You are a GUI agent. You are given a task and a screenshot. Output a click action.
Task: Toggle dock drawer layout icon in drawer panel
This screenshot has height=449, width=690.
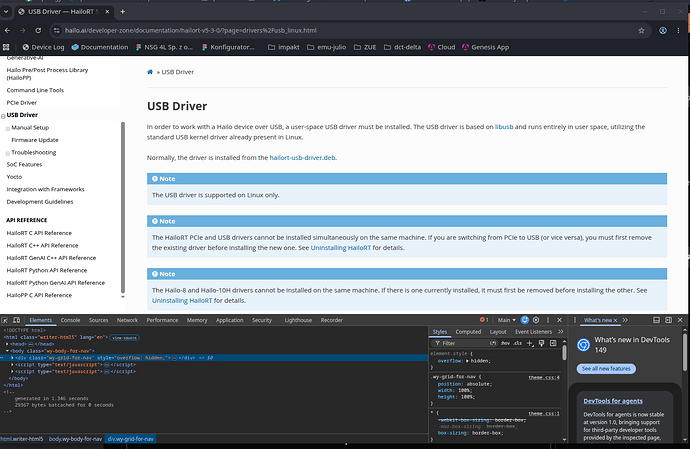[x=656, y=320]
